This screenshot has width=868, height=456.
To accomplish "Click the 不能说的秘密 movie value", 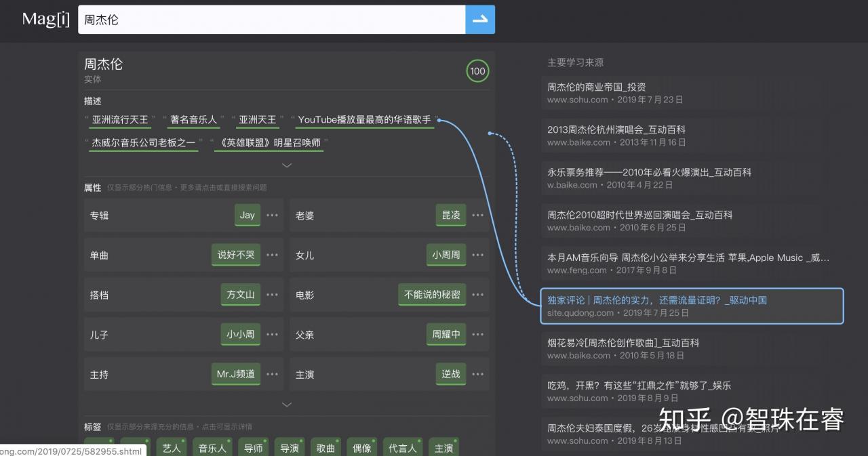I will (432, 295).
